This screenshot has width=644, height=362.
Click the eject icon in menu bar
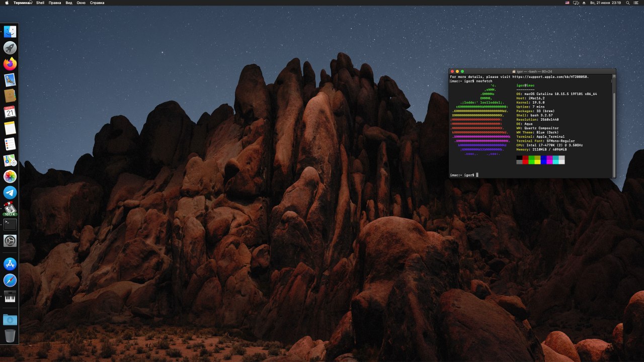[584, 3]
